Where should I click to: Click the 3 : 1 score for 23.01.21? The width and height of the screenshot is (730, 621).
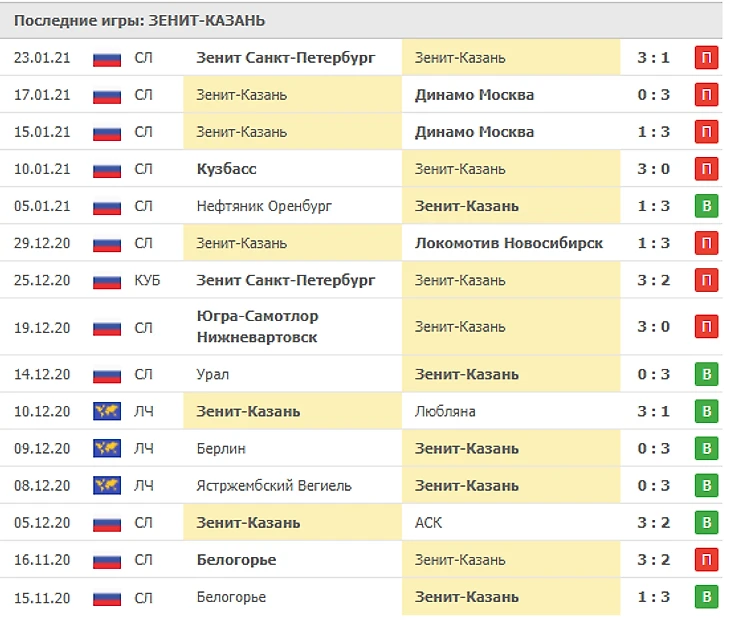point(654,58)
